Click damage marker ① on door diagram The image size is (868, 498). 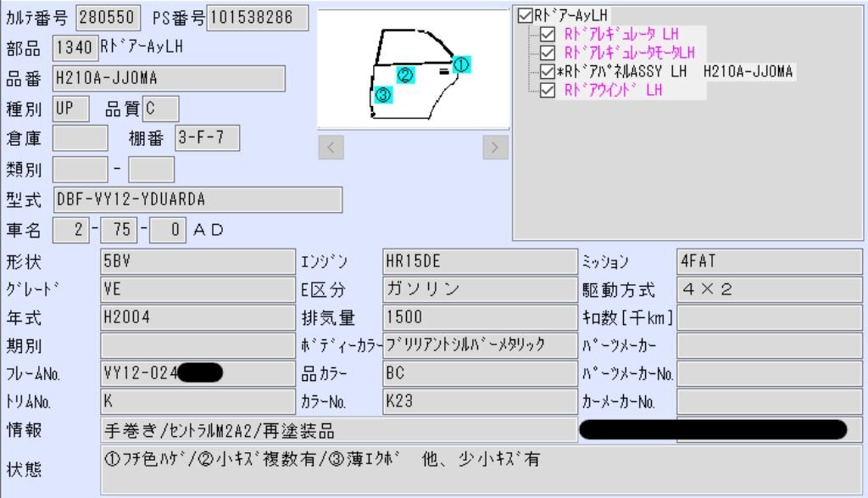pos(461,64)
